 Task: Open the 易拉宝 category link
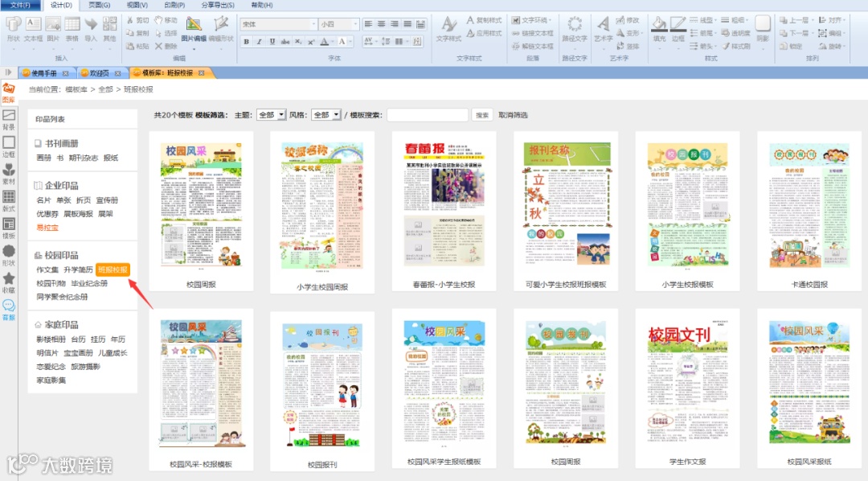point(47,227)
